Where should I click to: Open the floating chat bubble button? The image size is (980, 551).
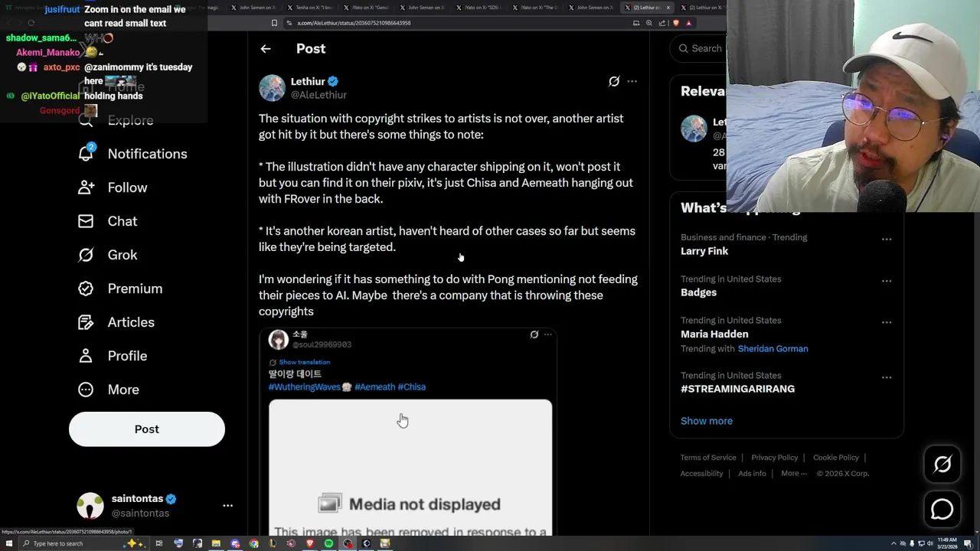(x=942, y=509)
